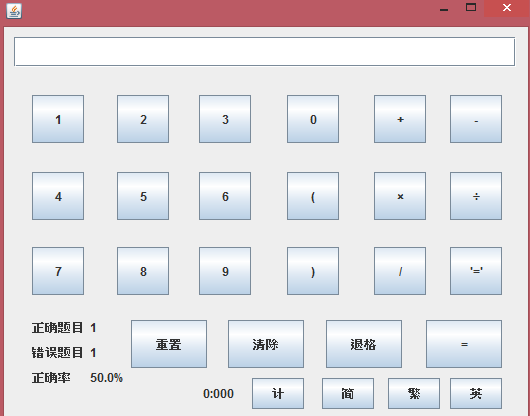Click the 退格 (backspace) button

(x=364, y=344)
